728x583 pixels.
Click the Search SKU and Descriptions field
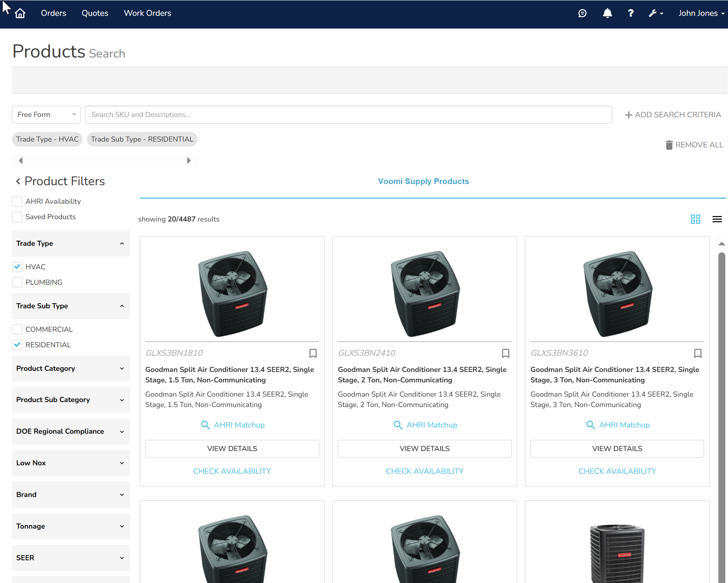point(348,115)
